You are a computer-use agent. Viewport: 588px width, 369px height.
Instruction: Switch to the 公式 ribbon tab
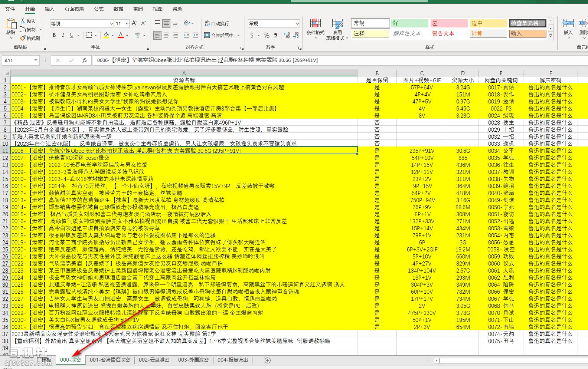99,9
